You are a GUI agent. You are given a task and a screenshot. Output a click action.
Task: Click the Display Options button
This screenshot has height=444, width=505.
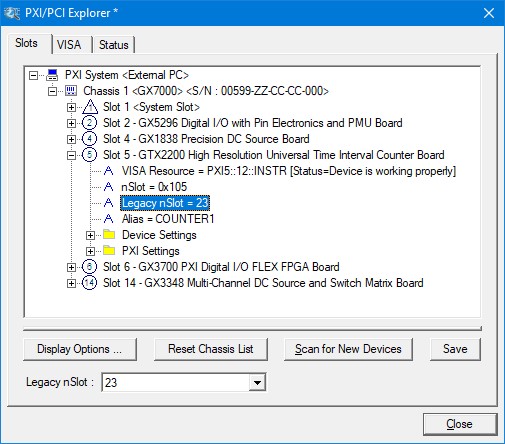coord(80,349)
